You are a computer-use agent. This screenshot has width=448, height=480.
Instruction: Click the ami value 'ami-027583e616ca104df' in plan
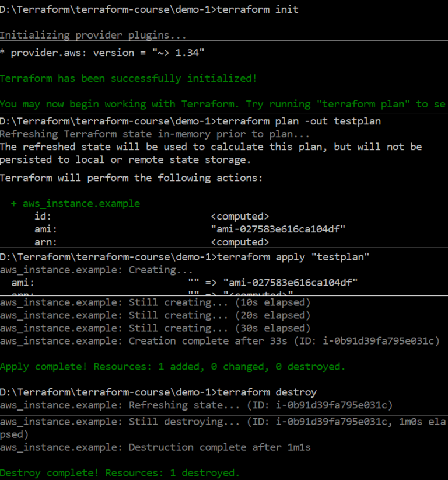[x=278, y=229]
